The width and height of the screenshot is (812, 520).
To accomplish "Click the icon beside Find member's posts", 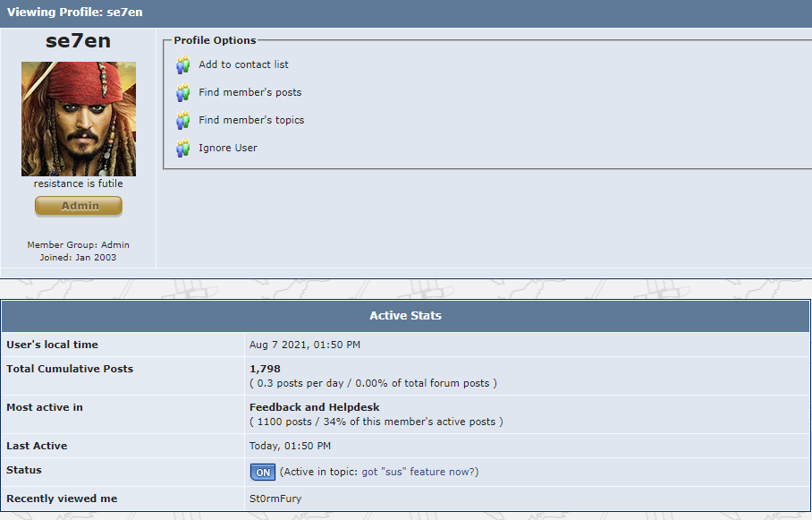I will pyautogui.click(x=183, y=93).
